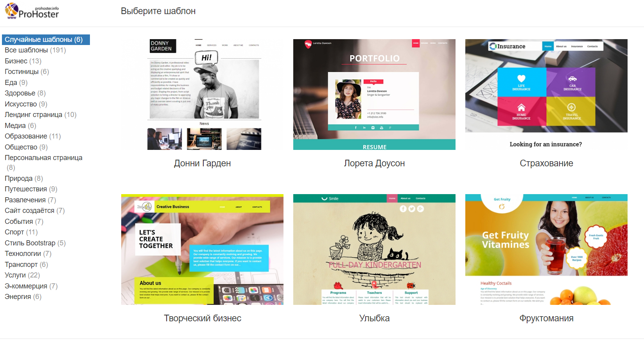Pick the Get Fruity Vitamines thumbnail

click(x=546, y=249)
